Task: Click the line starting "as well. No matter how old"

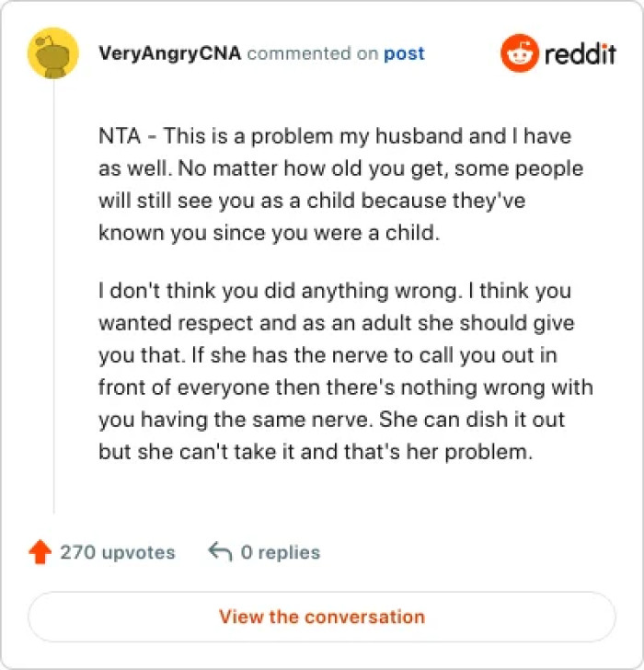Action: coord(340,169)
